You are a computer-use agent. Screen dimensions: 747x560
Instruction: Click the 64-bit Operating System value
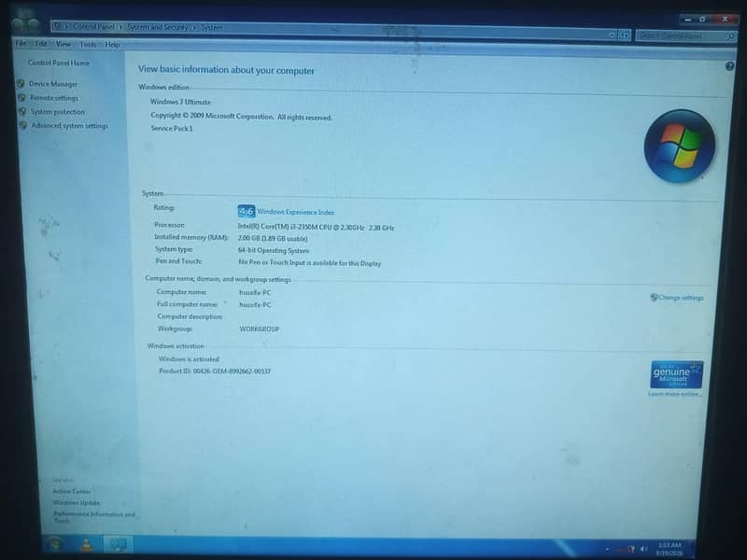(x=274, y=250)
